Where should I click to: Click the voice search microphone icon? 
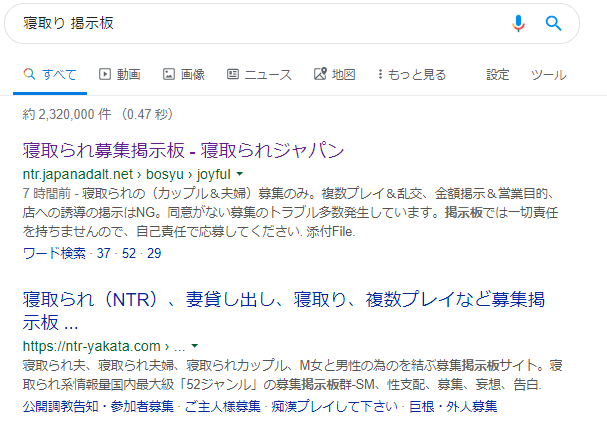(x=518, y=23)
